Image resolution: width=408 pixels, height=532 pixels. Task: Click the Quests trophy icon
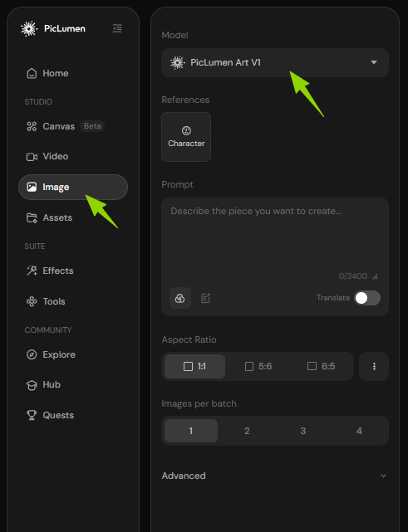[32, 415]
